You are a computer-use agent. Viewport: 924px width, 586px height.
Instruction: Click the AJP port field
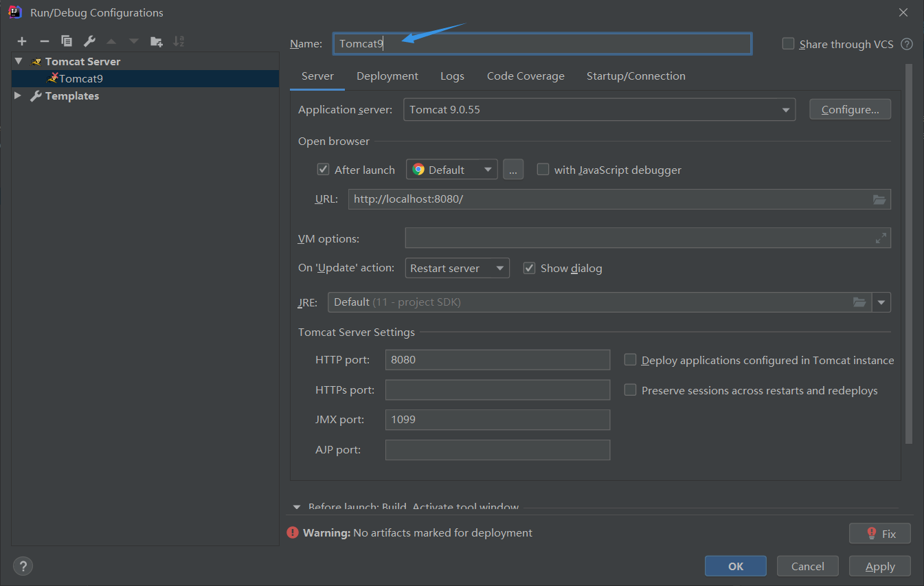click(497, 450)
